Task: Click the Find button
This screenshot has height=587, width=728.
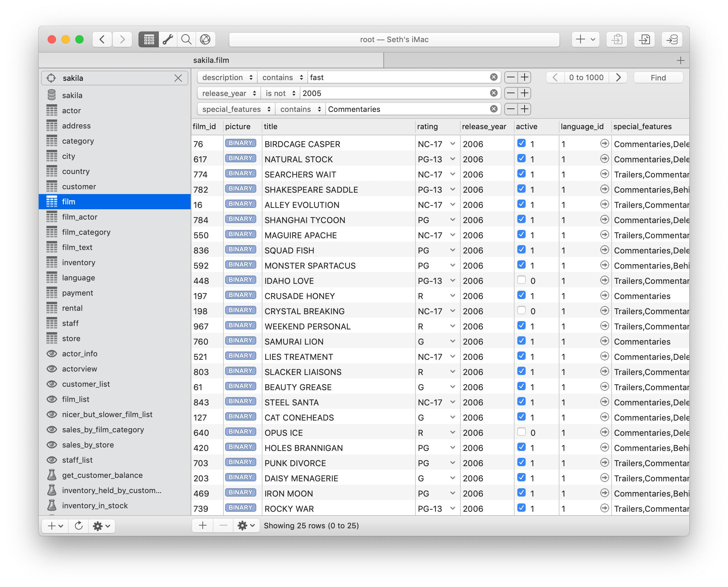Action: [x=658, y=78]
